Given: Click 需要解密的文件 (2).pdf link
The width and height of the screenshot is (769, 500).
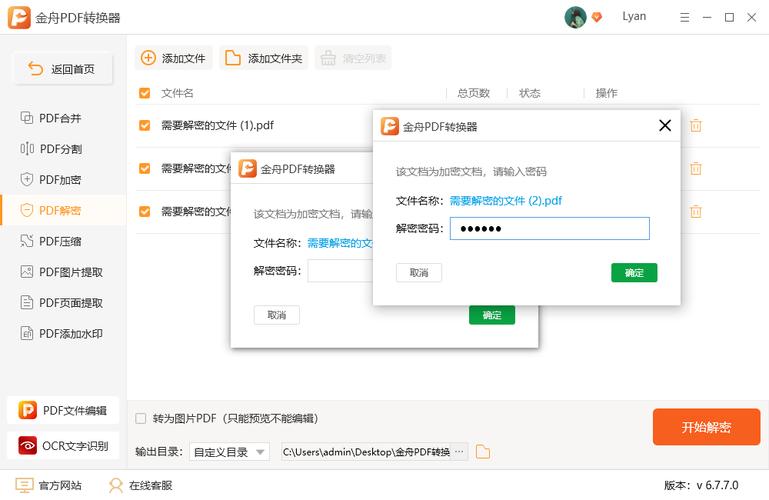Looking at the screenshot, I should (506, 200).
